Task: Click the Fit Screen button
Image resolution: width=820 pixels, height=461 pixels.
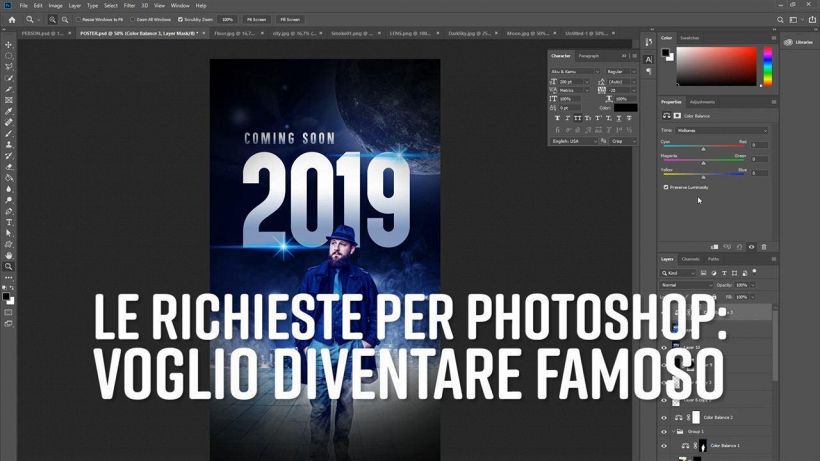Action: click(257, 19)
